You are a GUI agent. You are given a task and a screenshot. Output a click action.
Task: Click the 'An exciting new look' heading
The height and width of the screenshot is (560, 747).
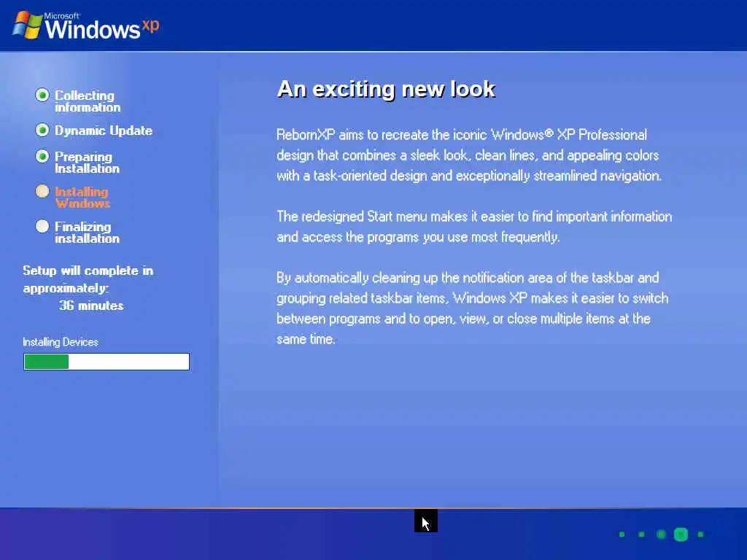(387, 89)
